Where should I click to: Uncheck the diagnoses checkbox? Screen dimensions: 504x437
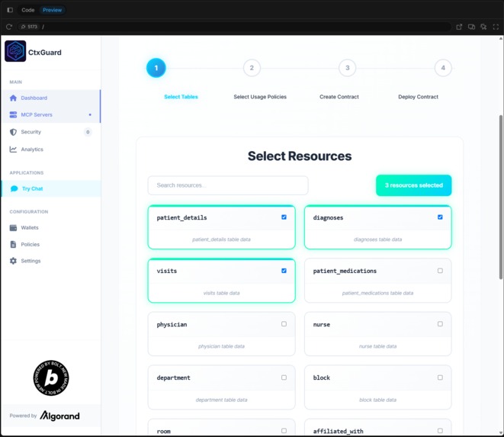[x=440, y=217]
